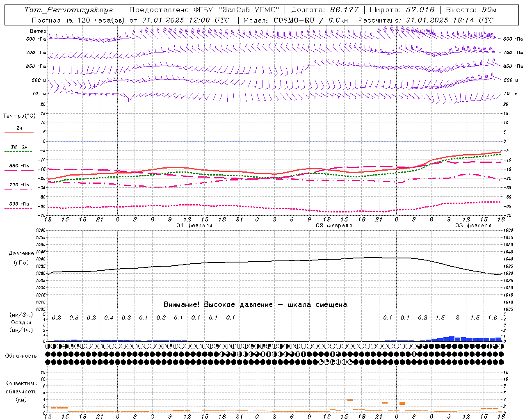Select the Тем-ра(°C) axis title
525x420 pixels.
(19, 116)
